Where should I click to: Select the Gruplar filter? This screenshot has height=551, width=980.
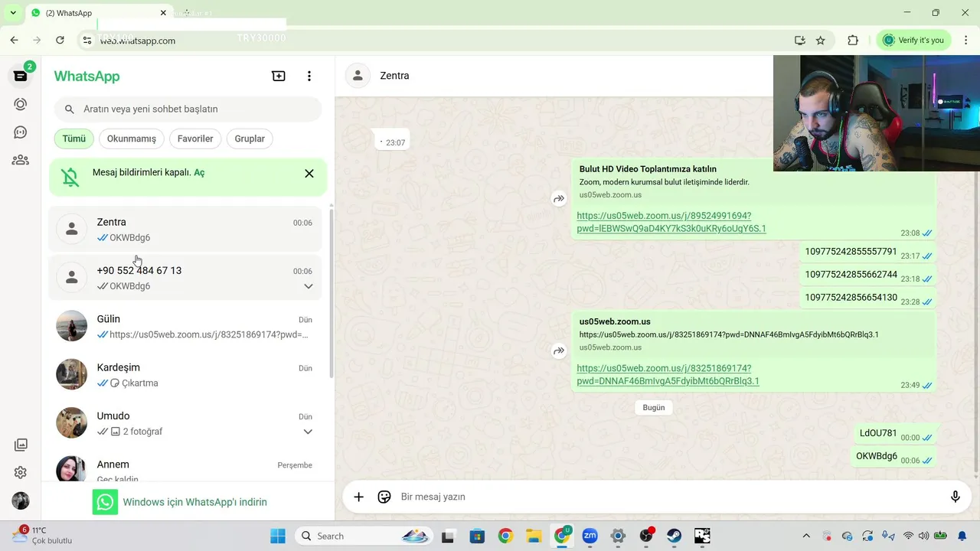250,139
